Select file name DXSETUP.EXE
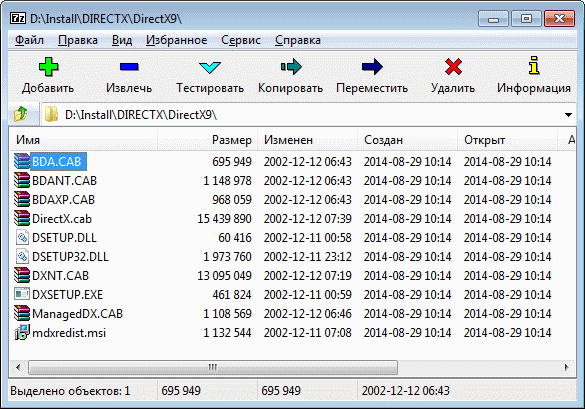 tap(68, 295)
